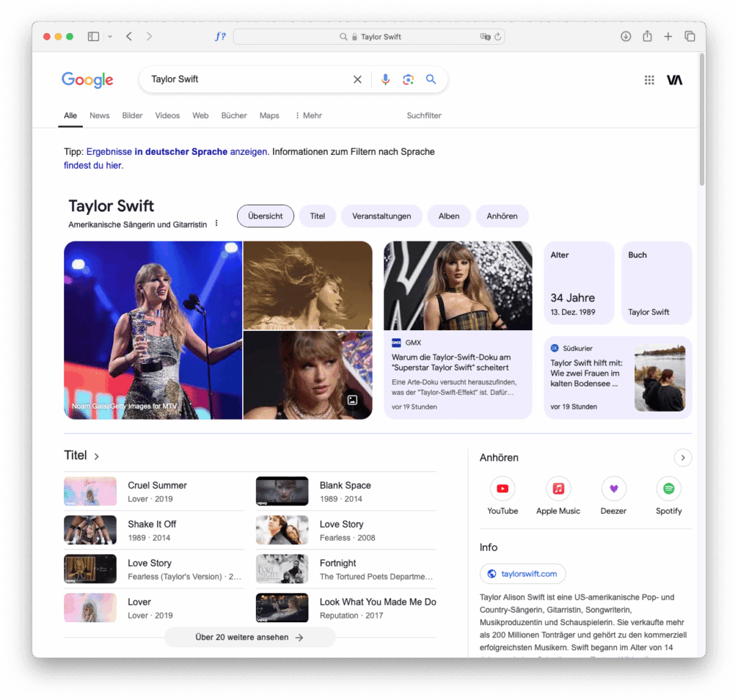The width and height of the screenshot is (738, 700).
Task: Click the magnifier search button
Action: tap(431, 79)
